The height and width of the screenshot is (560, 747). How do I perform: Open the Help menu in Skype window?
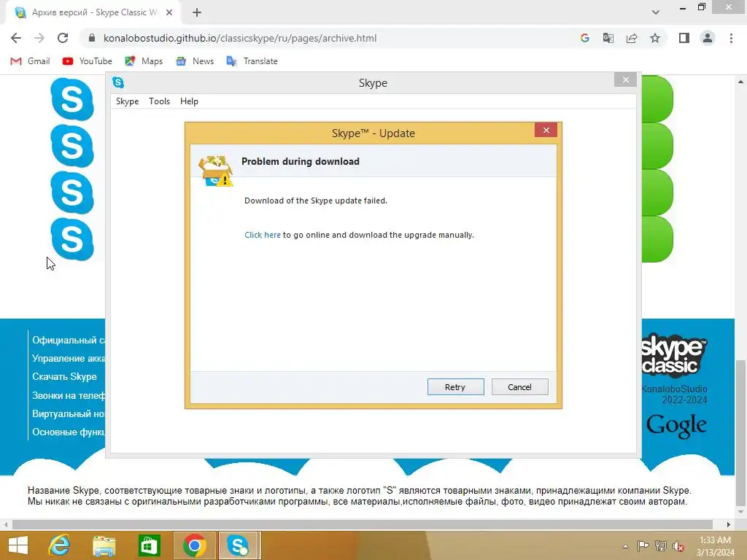click(x=189, y=101)
